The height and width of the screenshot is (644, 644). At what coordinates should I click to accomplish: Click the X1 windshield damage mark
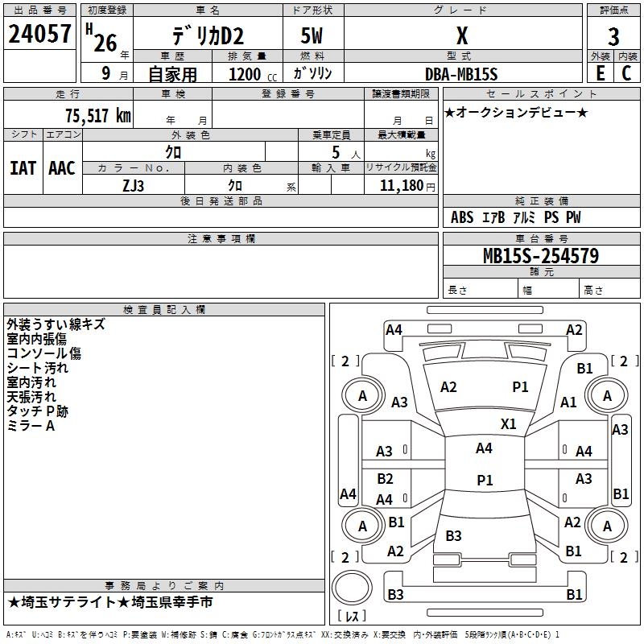coord(508,424)
